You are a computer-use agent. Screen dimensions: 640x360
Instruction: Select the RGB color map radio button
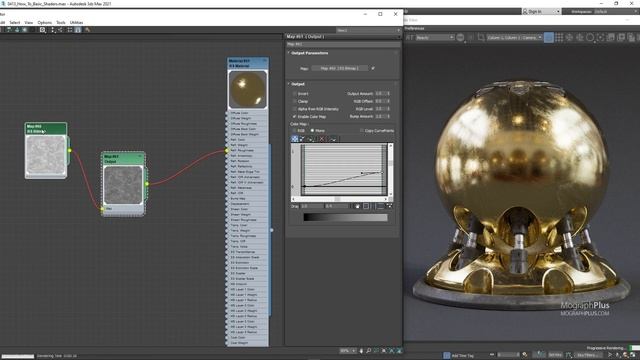click(294, 131)
